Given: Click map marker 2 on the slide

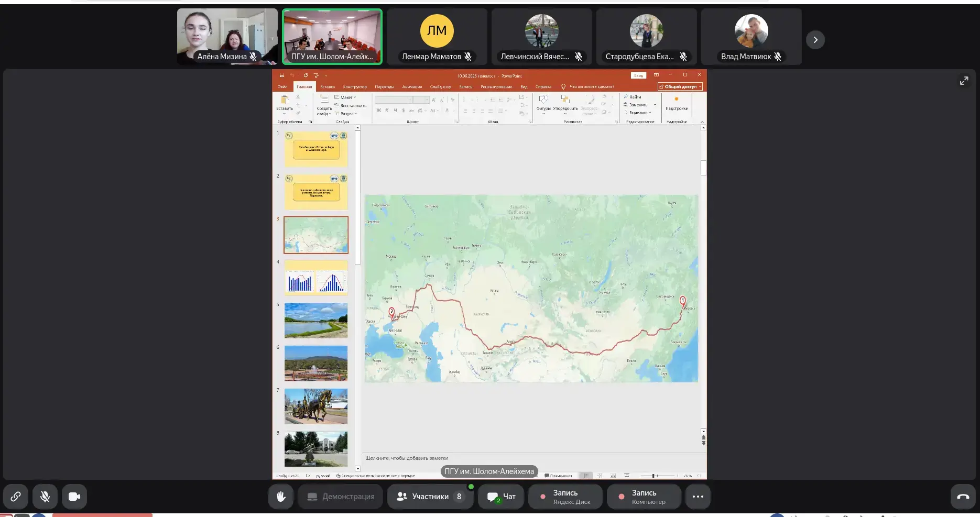Looking at the screenshot, I should coord(391,312).
